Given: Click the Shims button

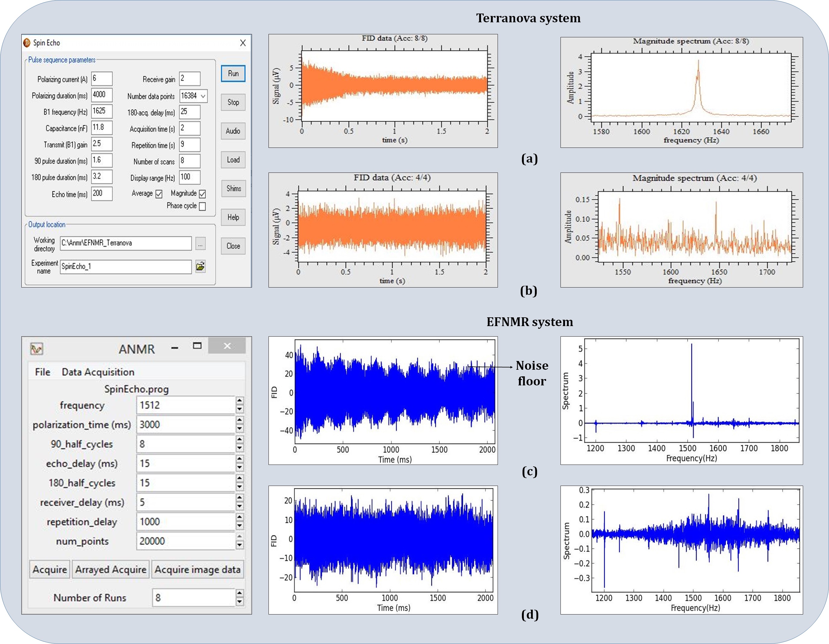Looking at the screenshot, I should [x=234, y=189].
